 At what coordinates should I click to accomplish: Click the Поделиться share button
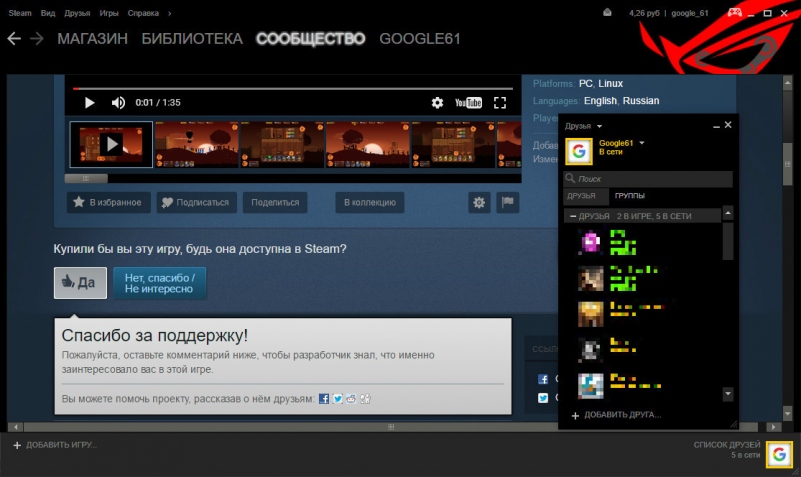click(275, 202)
